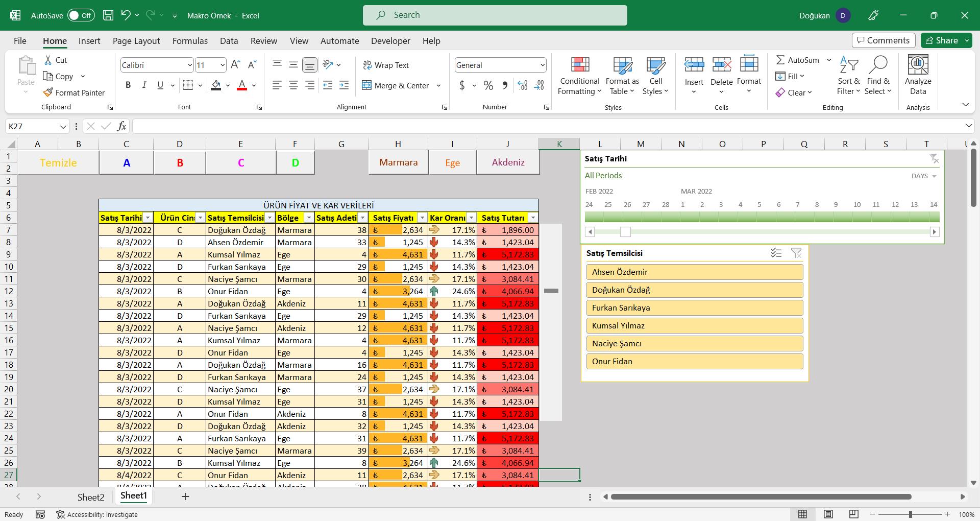
Task: Switch to the Sheet2 worksheet tab
Action: tap(90, 497)
